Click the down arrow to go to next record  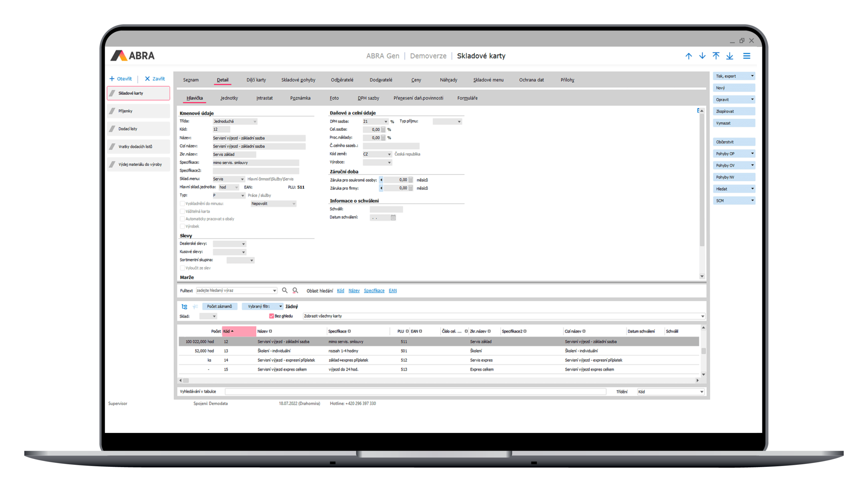pos(702,56)
